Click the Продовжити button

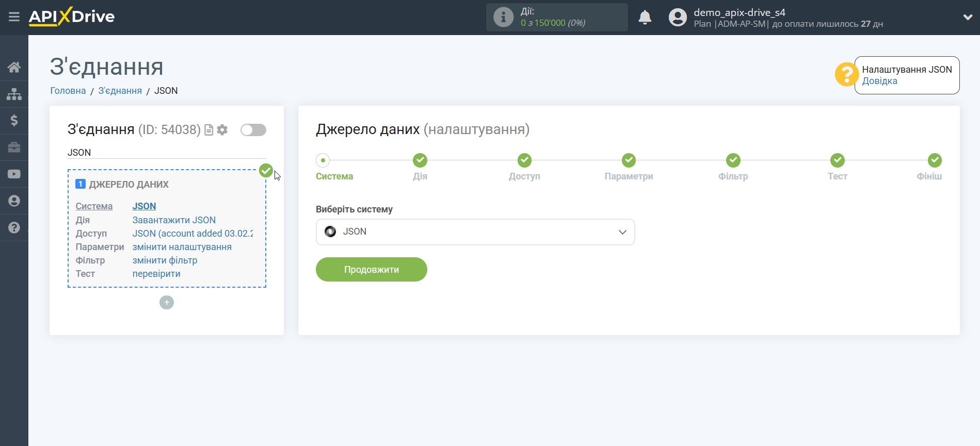click(372, 270)
